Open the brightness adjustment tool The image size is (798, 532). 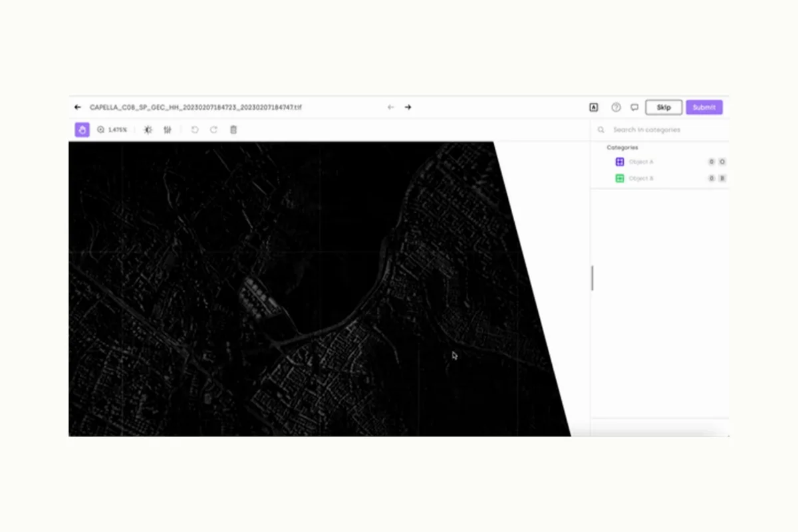[x=148, y=130]
